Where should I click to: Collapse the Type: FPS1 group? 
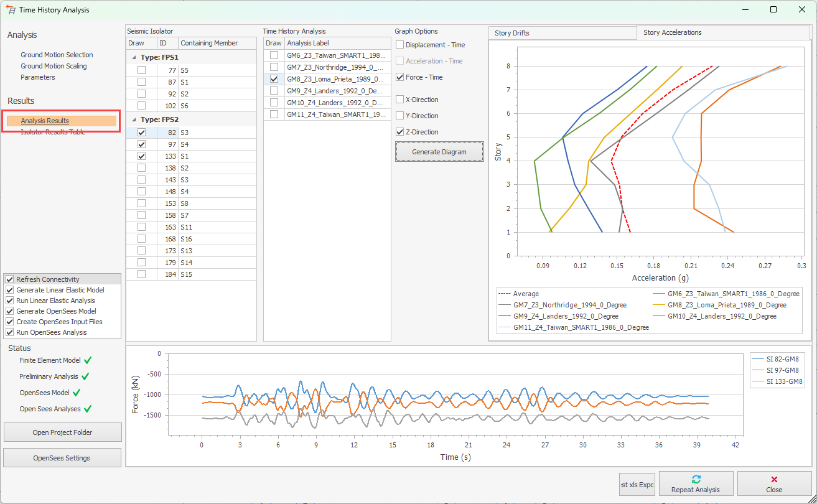pyautogui.click(x=134, y=57)
